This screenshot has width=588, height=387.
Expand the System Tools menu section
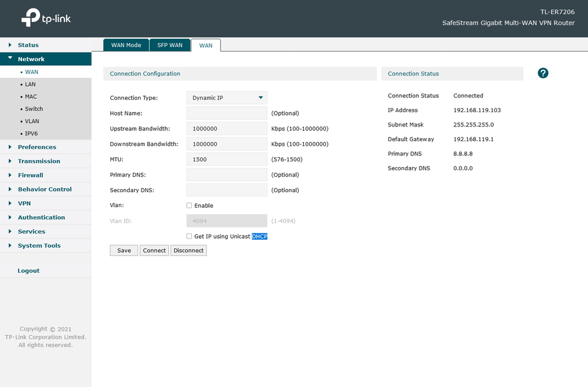tap(46, 245)
